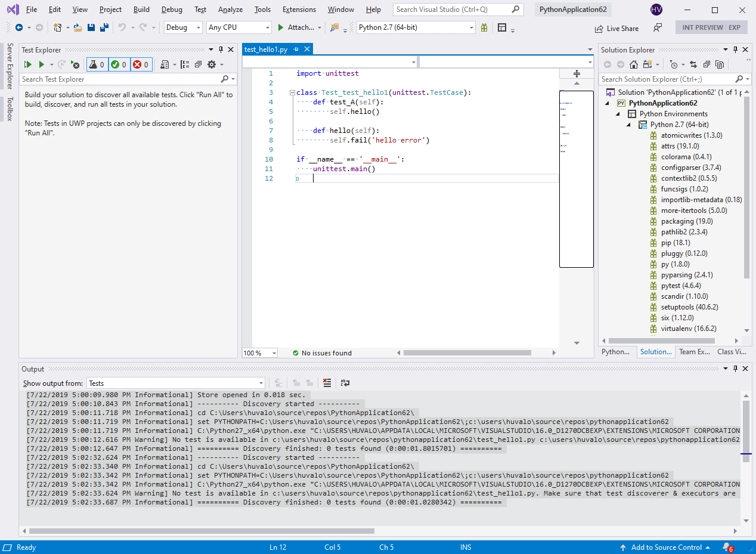The height and width of the screenshot is (554, 756).
Task: Open Test Explorer playlist options
Action: click(165, 64)
